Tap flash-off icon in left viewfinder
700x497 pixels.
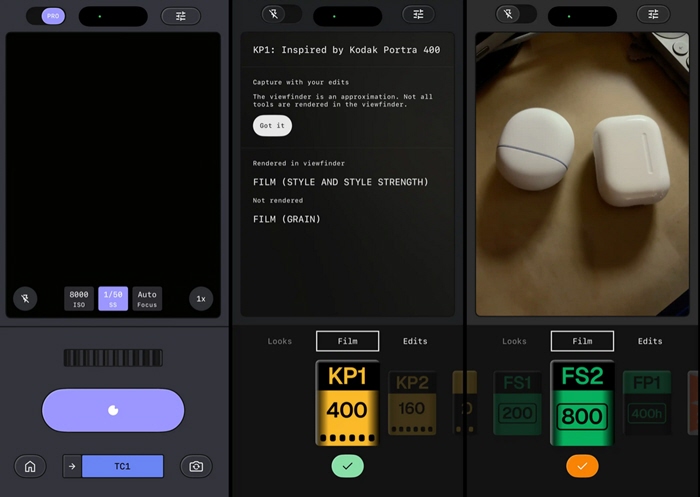(25, 298)
